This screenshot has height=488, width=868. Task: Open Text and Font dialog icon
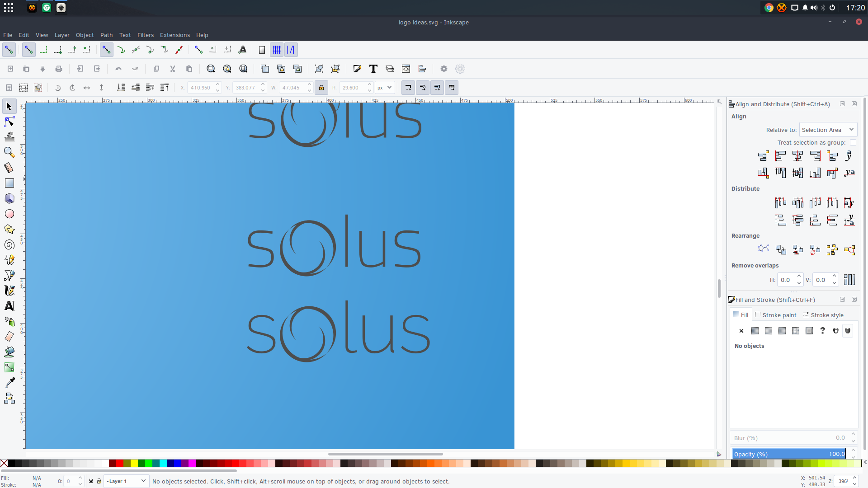tap(373, 69)
